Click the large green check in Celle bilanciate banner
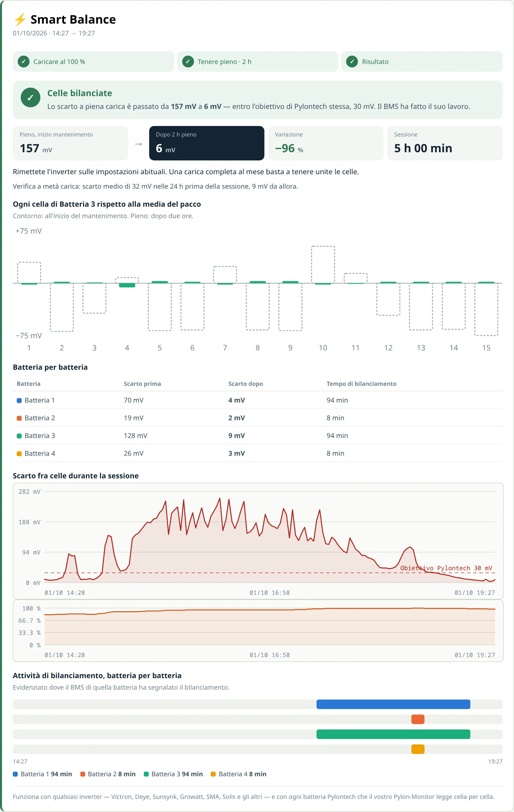Screen dimensions: 514x812 pyautogui.click(x=30, y=98)
